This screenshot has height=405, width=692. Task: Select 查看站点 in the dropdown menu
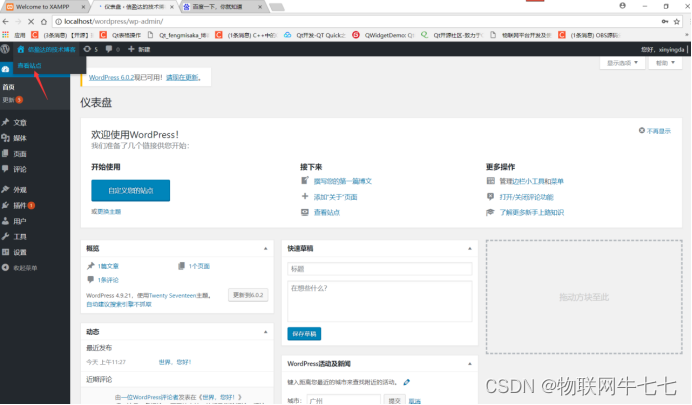point(30,65)
